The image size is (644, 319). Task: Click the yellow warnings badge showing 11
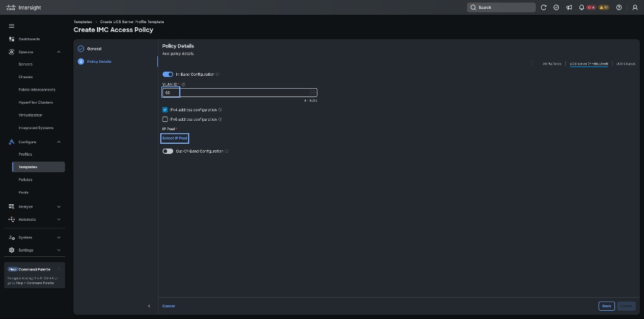[604, 8]
